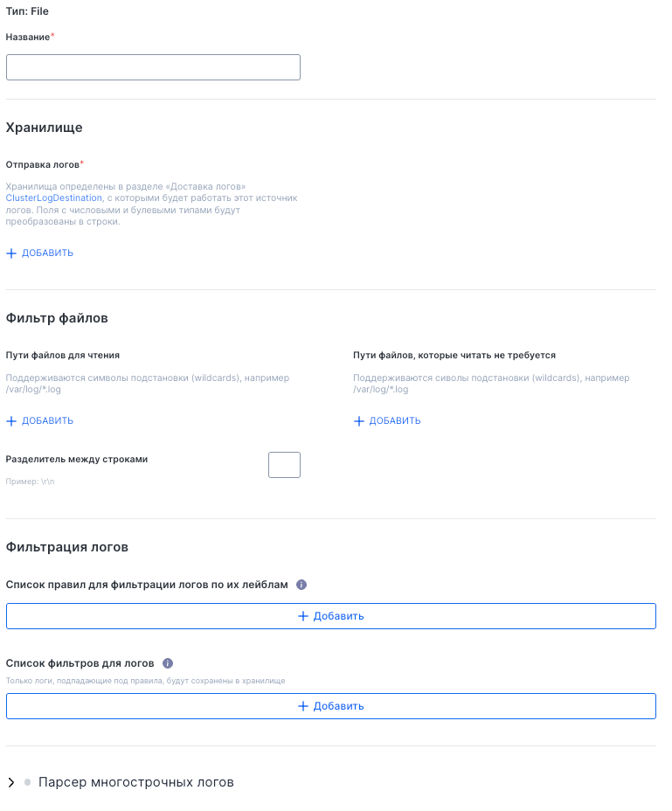Click plus icon in label rules Добавить button
Screen dimensions: 672x811
tap(303, 616)
